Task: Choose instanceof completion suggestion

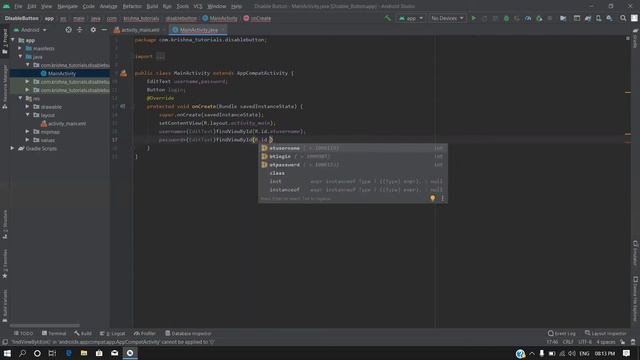Action: click(353, 189)
